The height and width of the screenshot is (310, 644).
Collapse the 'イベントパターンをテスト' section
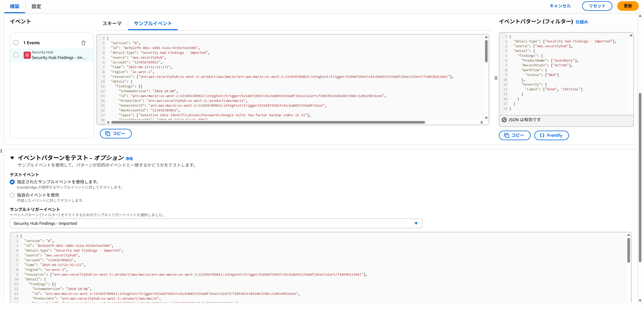coord(12,158)
